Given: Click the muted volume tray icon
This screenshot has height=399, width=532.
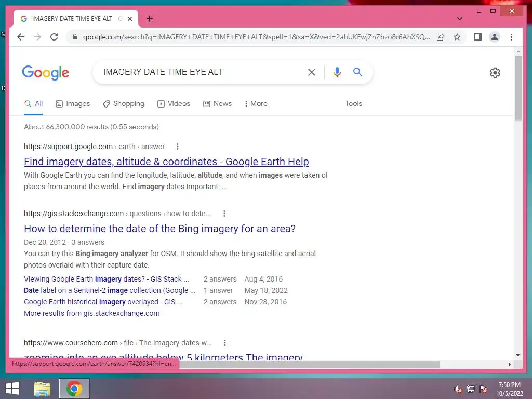Looking at the screenshot, I should [458, 389].
